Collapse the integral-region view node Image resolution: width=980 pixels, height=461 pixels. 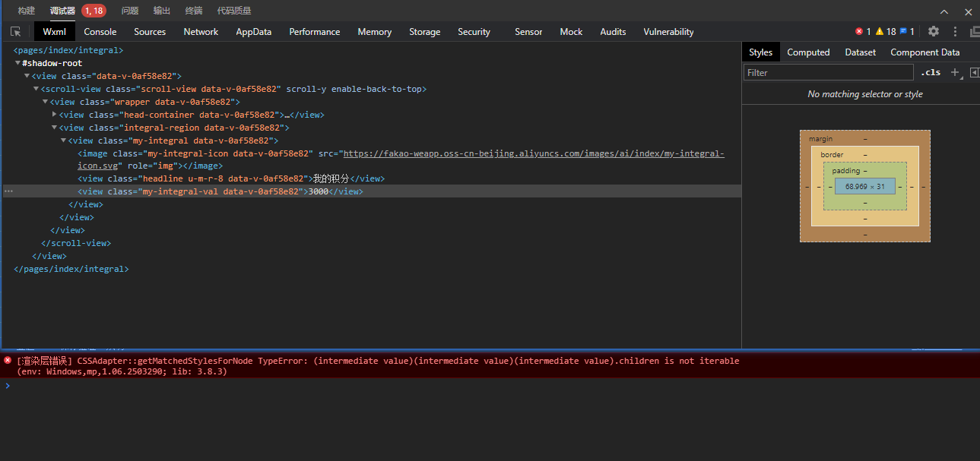[x=54, y=128]
